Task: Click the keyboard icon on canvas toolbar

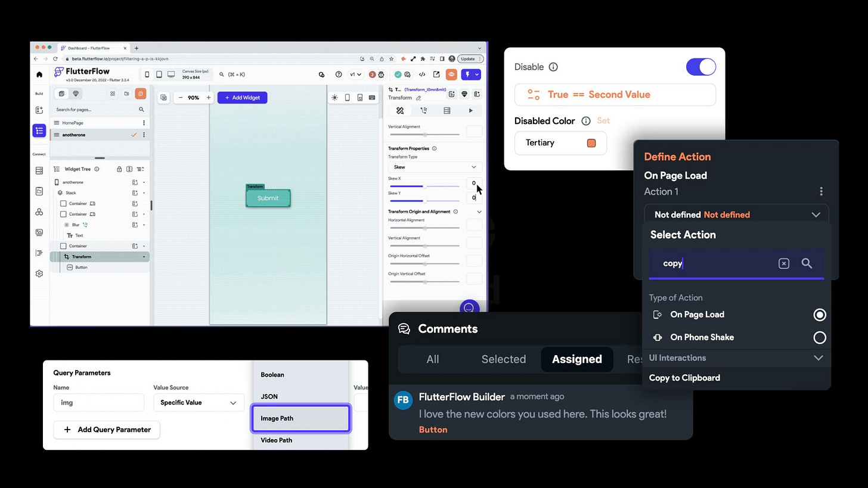Action: [x=372, y=98]
